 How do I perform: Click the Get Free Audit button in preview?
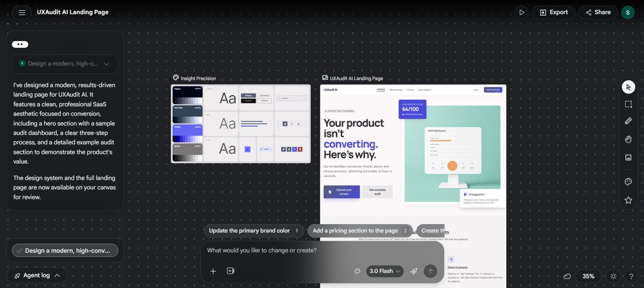click(493, 90)
